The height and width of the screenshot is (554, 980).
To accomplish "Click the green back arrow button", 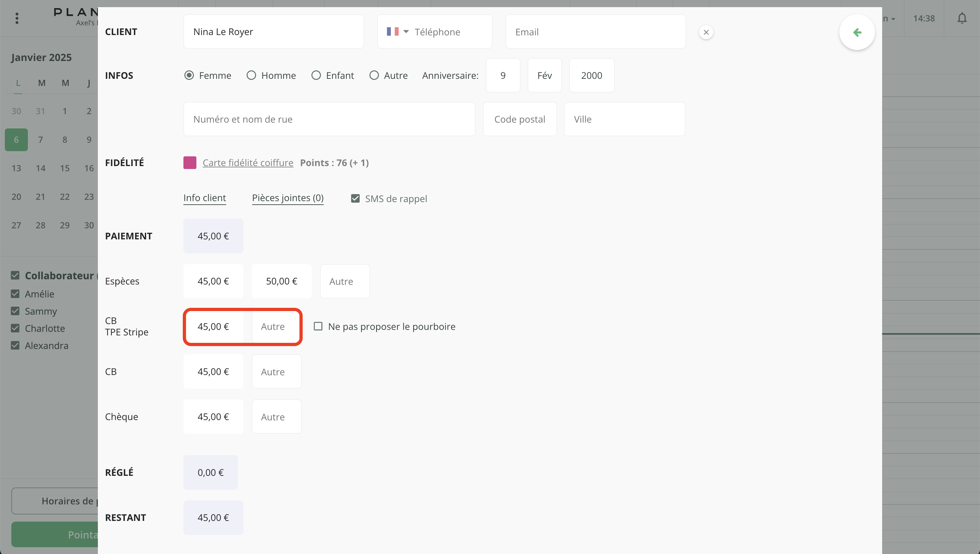I will (x=857, y=32).
